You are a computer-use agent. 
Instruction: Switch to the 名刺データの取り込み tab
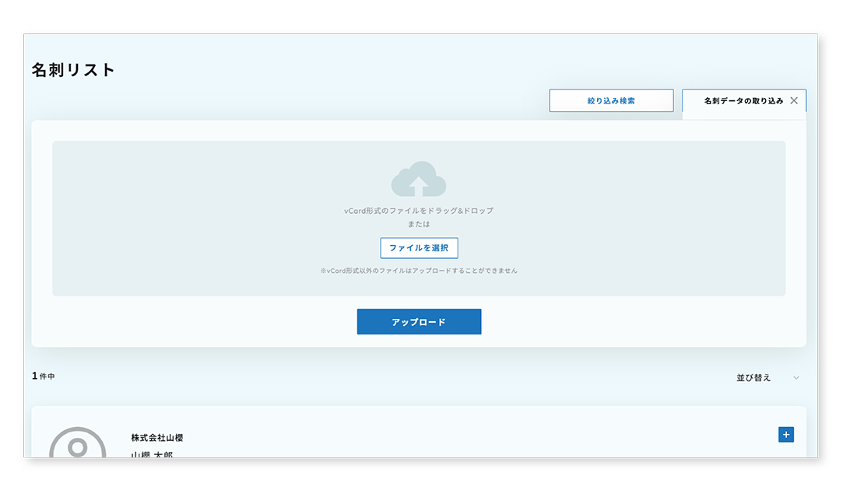[x=742, y=100]
